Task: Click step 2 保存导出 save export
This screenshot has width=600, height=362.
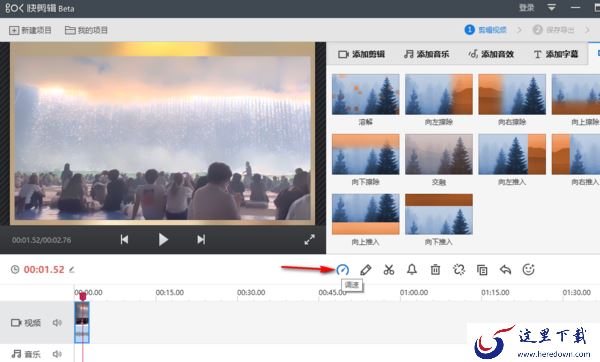Action: tap(554, 30)
